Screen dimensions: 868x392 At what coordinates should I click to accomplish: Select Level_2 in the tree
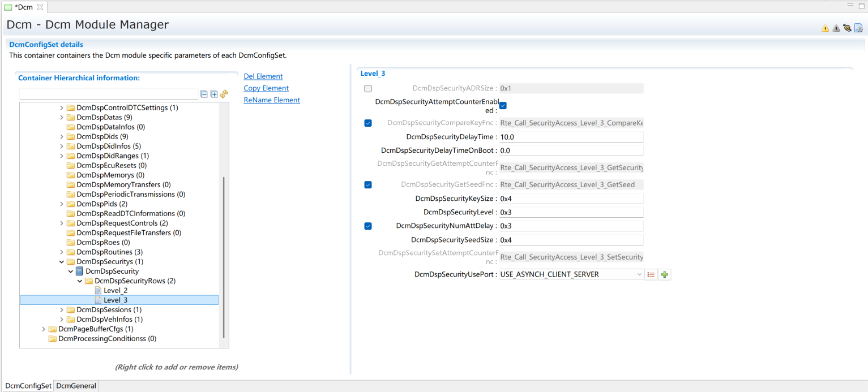pyautogui.click(x=116, y=291)
